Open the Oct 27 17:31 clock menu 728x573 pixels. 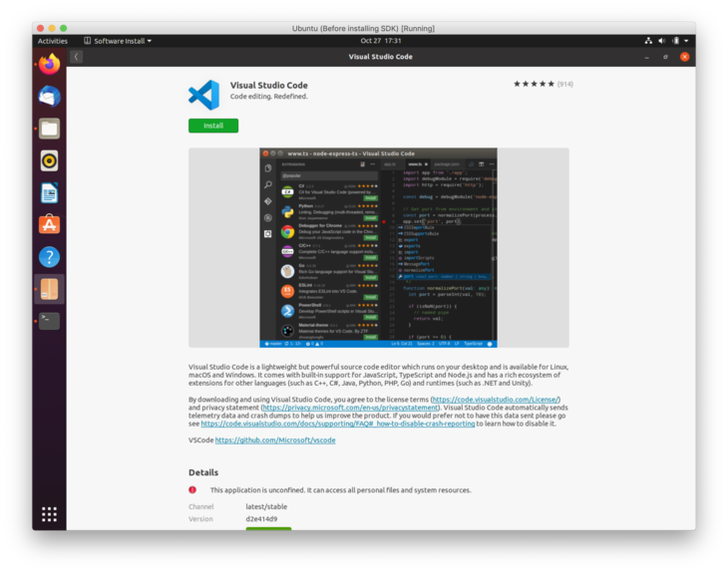pyautogui.click(x=381, y=41)
